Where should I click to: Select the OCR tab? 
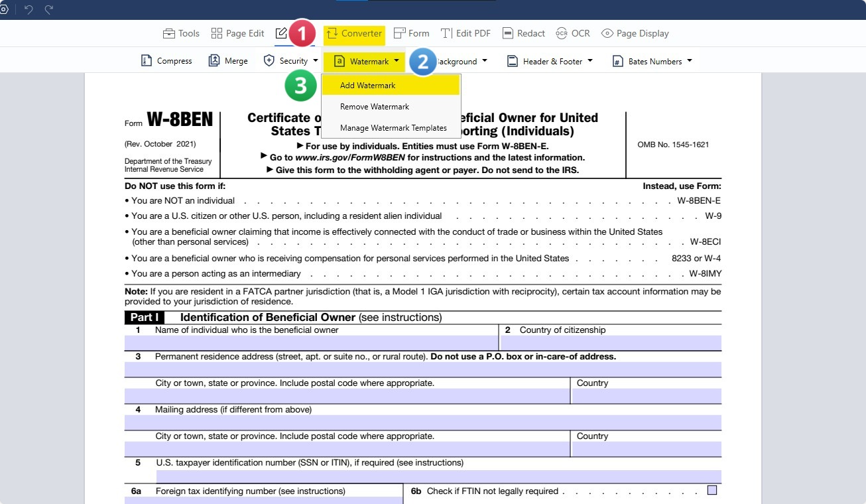(573, 33)
